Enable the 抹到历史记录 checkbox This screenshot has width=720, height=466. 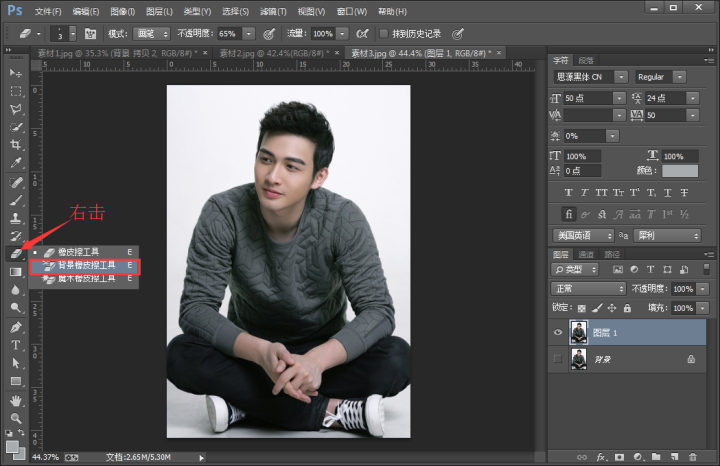pyautogui.click(x=384, y=33)
